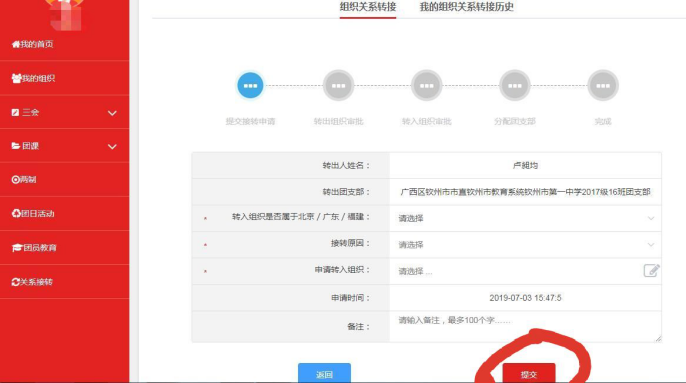Open 团日活动 icon in sidebar
This screenshot has width=686, height=383.
point(16,214)
